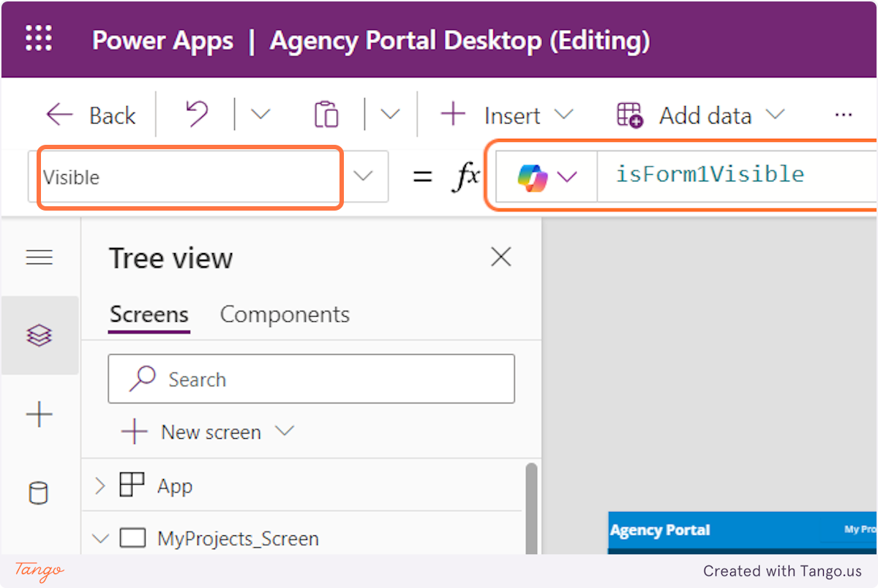Add a New screen
The width and height of the screenshot is (878, 588).
tap(206, 432)
